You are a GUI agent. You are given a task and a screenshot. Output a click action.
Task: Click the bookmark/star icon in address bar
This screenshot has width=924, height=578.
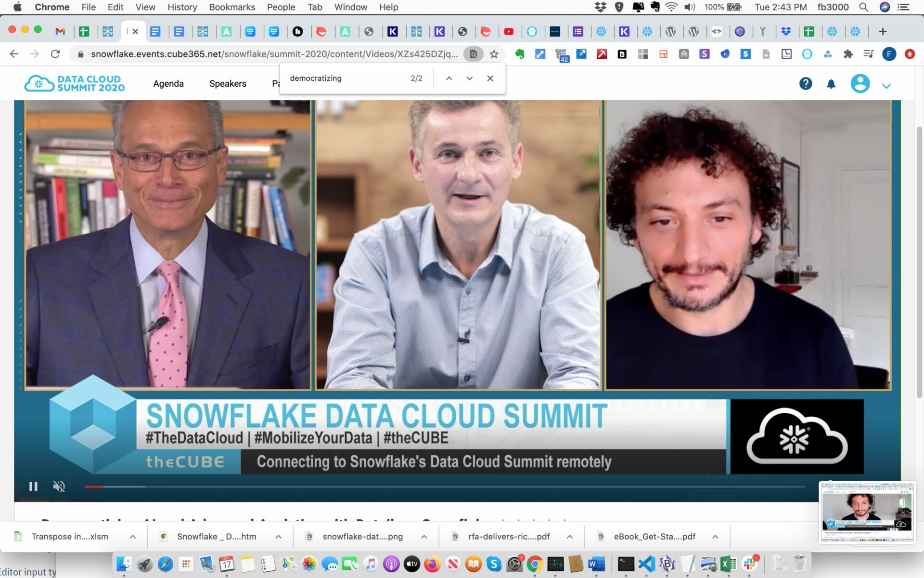[x=494, y=53]
